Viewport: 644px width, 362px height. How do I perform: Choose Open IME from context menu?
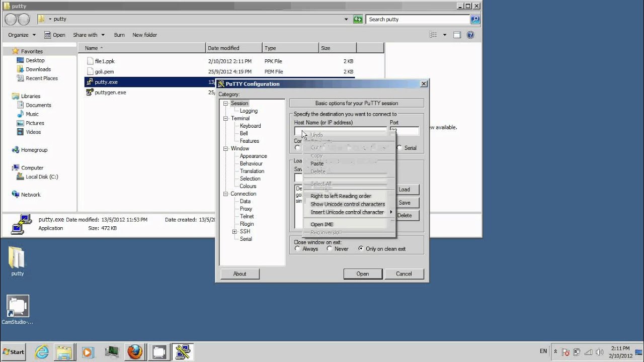click(349, 224)
